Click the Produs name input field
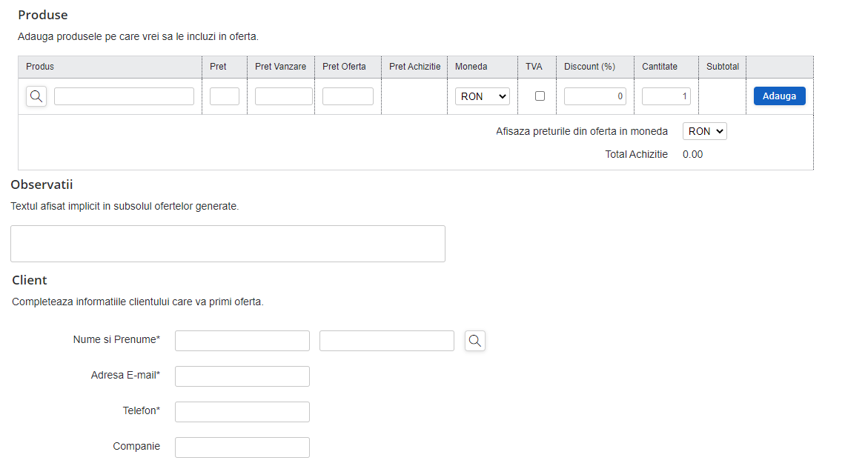The image size is (868, 466). point(124,96)
